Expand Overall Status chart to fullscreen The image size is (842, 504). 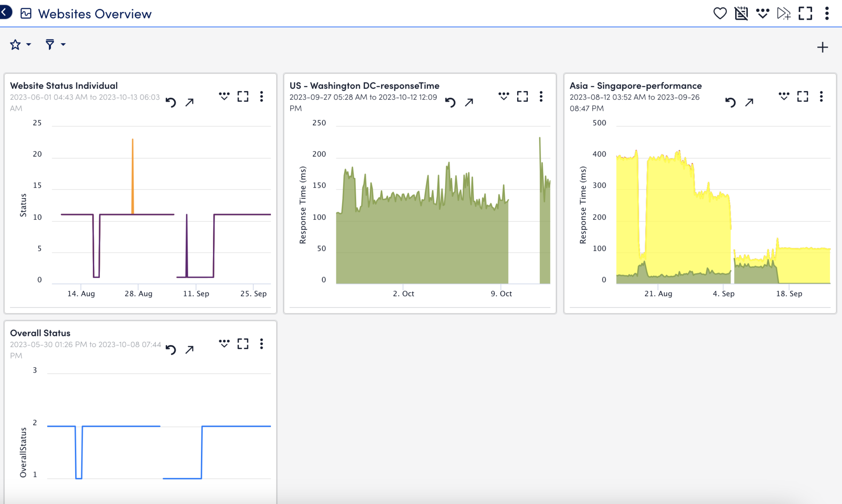243,344
